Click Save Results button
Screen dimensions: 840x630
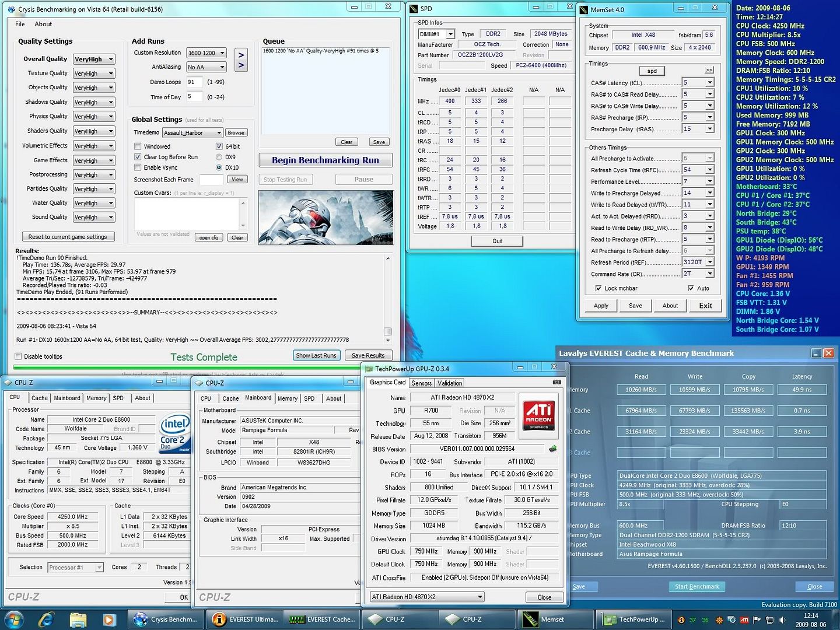click(x=368, y=355)
